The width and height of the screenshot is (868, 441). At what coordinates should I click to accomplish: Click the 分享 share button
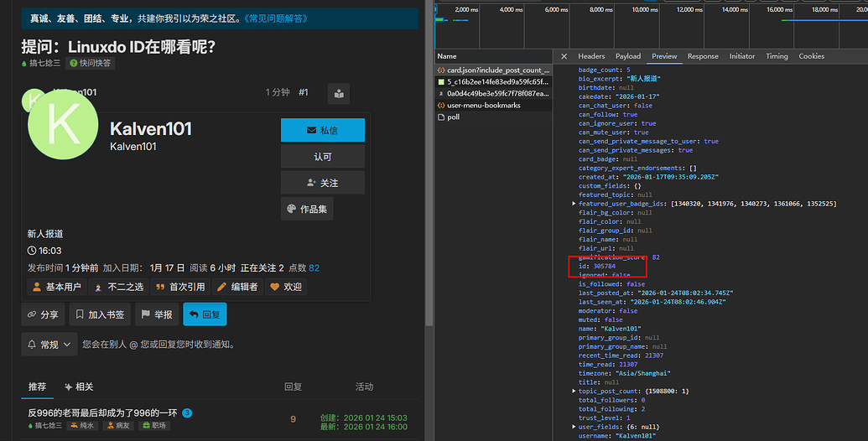[x=43, y=314]
